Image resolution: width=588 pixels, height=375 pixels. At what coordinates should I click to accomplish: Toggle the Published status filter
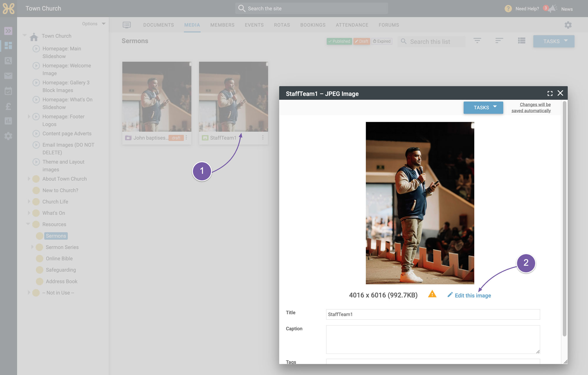click(x=339, y=41)
